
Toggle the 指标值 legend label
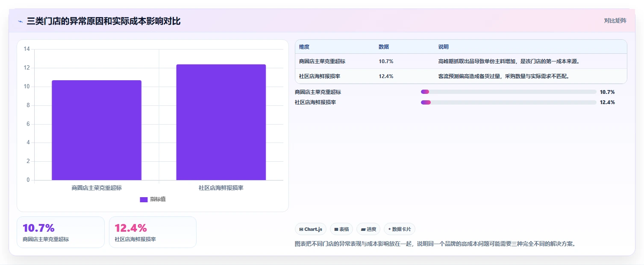[x=158, y=200]
